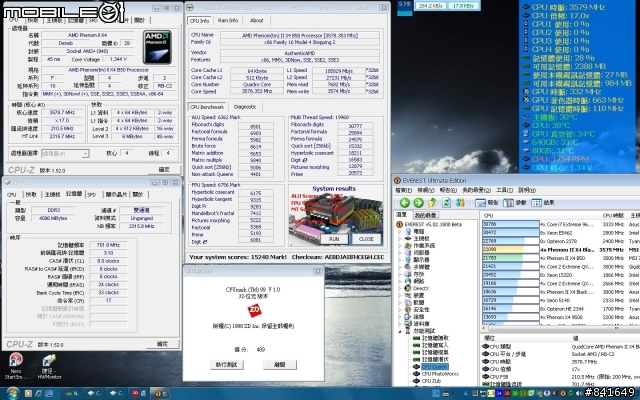Screen dimensions: 640x400
Task: Activate EVEREST button on taskbar
Action: (160, 393)
